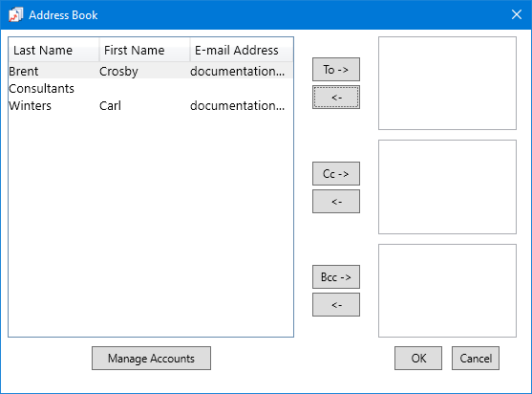
Task: Add selected contact with the Bcc -> button
Action: pyautogui.click(x=336, y=277)
